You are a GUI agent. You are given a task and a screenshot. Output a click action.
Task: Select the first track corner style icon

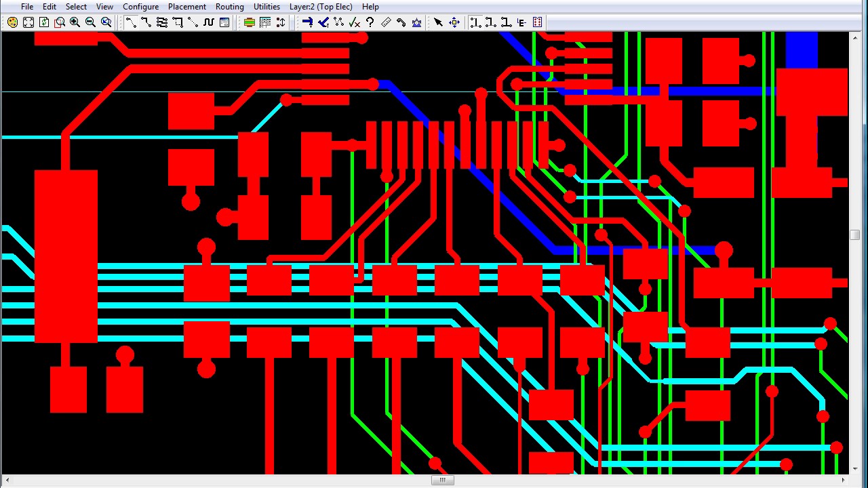pos(475,22)
